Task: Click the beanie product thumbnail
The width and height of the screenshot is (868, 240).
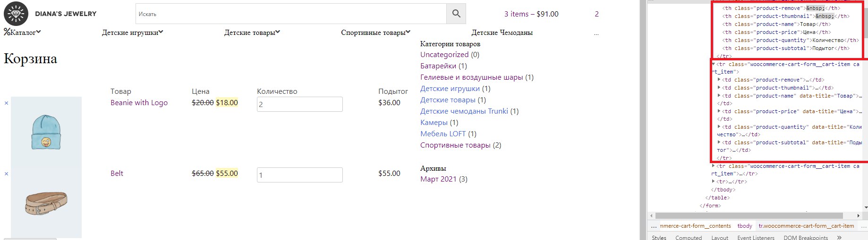Action: point(46,132)
